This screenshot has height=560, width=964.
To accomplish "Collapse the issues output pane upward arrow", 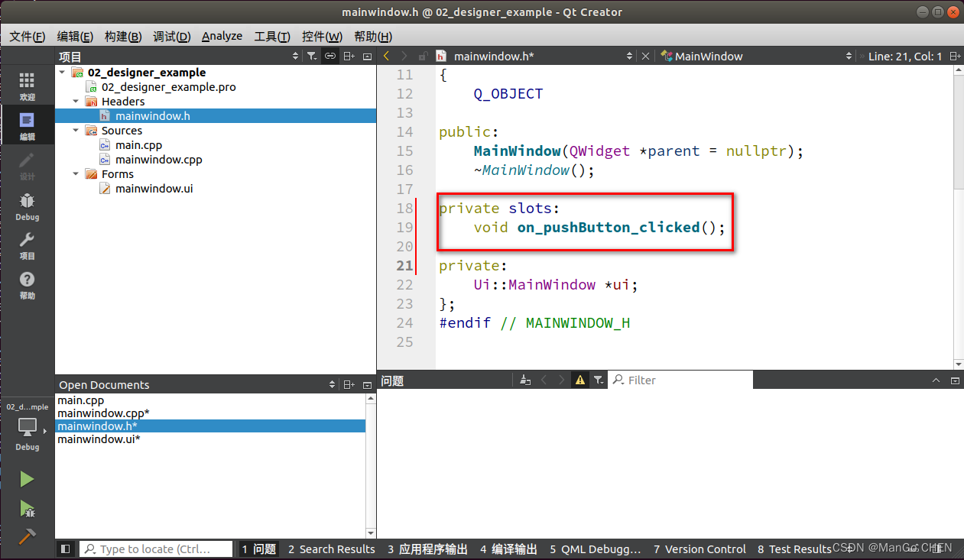I will (936, 380).
